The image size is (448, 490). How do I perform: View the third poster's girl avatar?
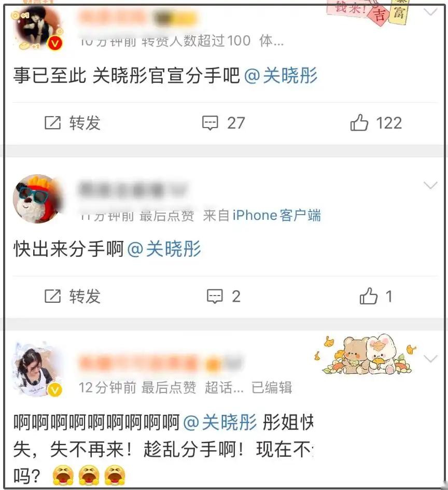tap(37, 370)
